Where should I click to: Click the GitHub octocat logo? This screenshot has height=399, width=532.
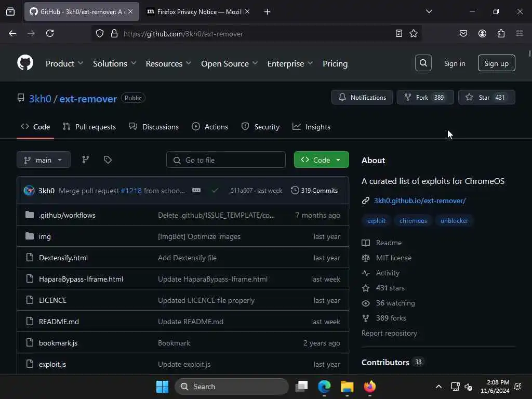(25, 63)
